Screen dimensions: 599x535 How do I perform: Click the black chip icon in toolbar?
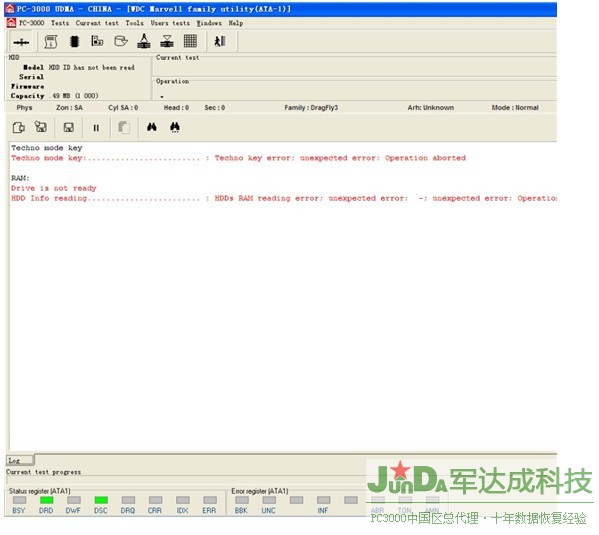[x=74, y=41]
